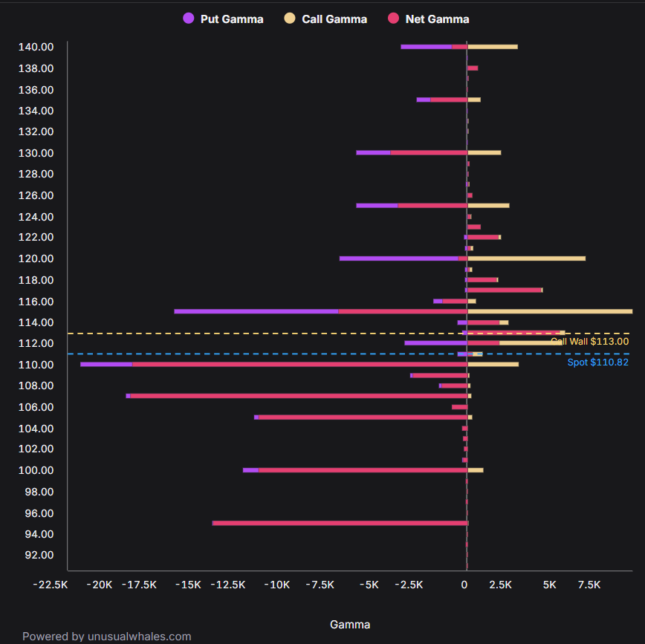Screen dimensions: 645x644
Task: Select the Call Gamma bar at strike 130.00
Action: coord(484,153)
